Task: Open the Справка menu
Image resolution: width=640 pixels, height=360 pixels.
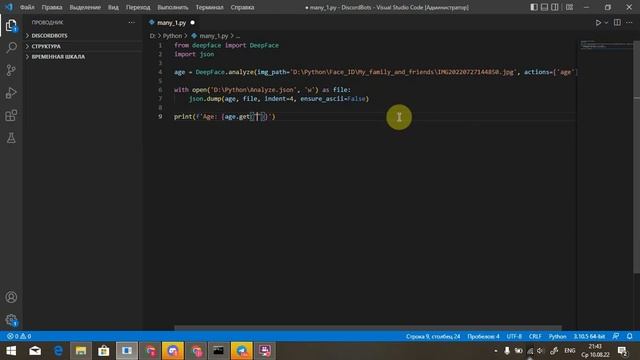Action: click(x=242, y=7)
